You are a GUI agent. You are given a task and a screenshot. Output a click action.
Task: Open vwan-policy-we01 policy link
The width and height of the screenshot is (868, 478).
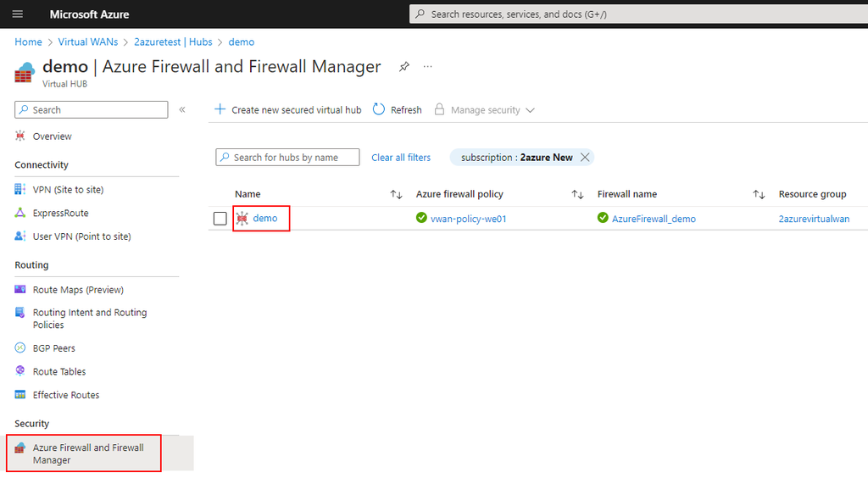468,219
